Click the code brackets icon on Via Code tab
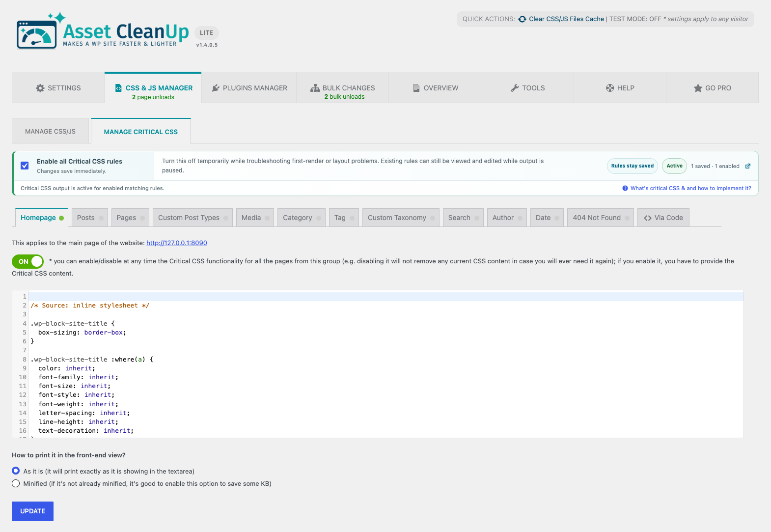Viewport: 771px width, 532px height. pyautogui.click(x=648, y=218)
